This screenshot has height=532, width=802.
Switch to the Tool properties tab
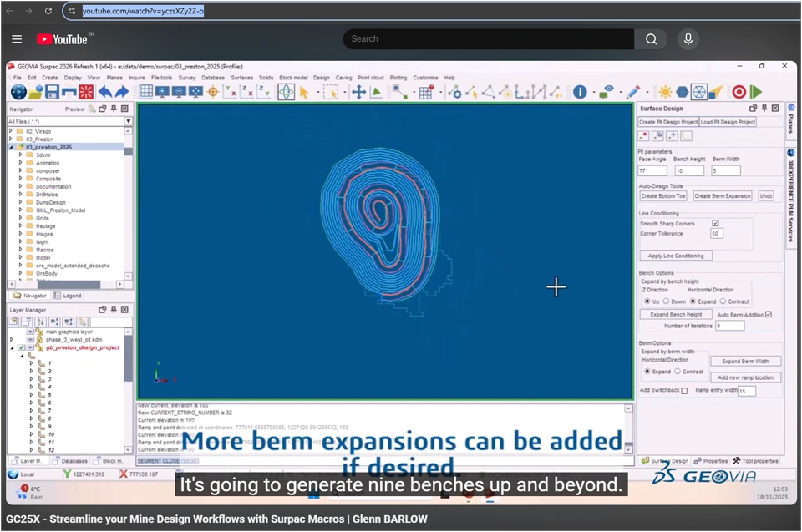pos(755,461)
